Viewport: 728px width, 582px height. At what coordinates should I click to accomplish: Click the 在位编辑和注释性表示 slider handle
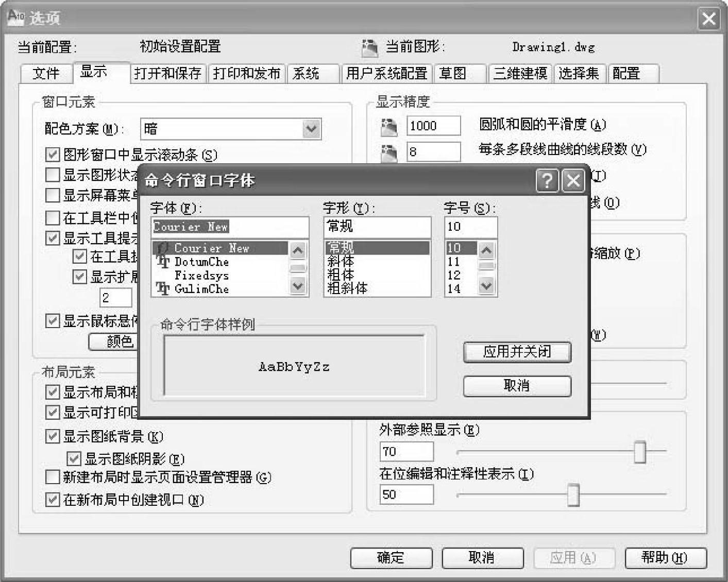pos(573,494)
